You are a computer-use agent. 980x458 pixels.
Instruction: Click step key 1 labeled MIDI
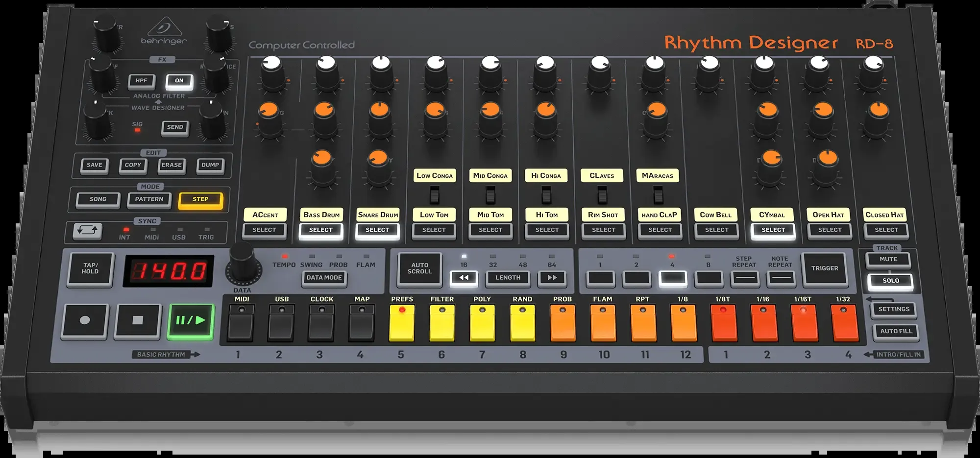[x=241, y=323]
